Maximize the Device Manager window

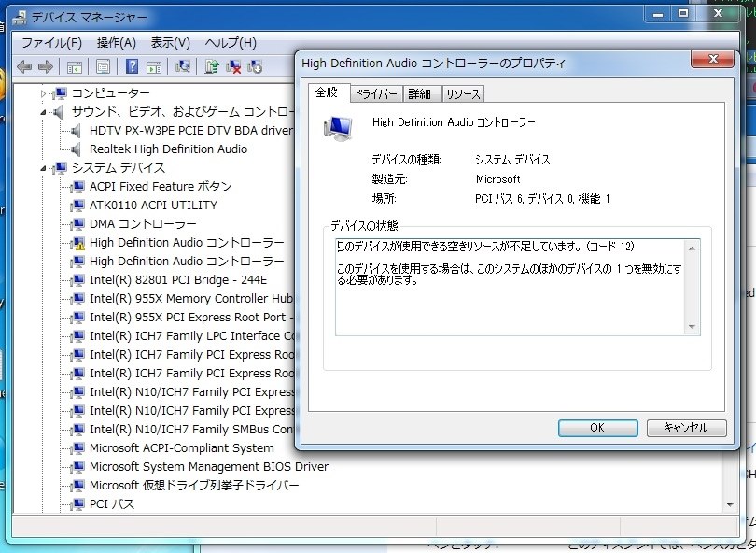[683, 13]
